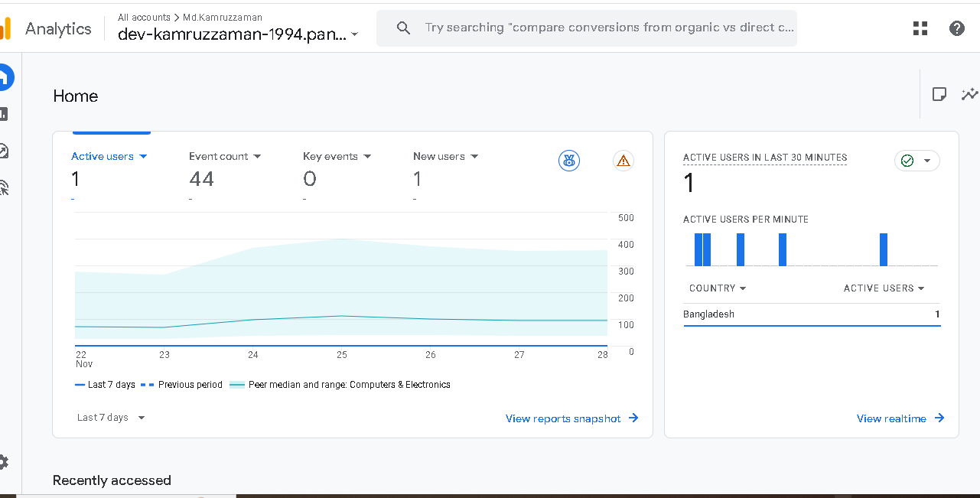Image resolution: width=980 pixels, height=498 pixels.
Task: Click the Analytics search field
Action: [x=604, y=28]
